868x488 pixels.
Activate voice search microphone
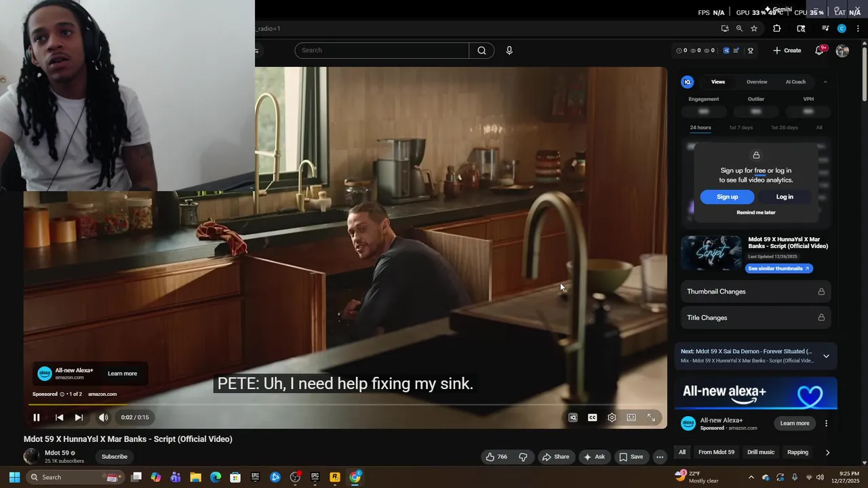click(x=509, y=50)
